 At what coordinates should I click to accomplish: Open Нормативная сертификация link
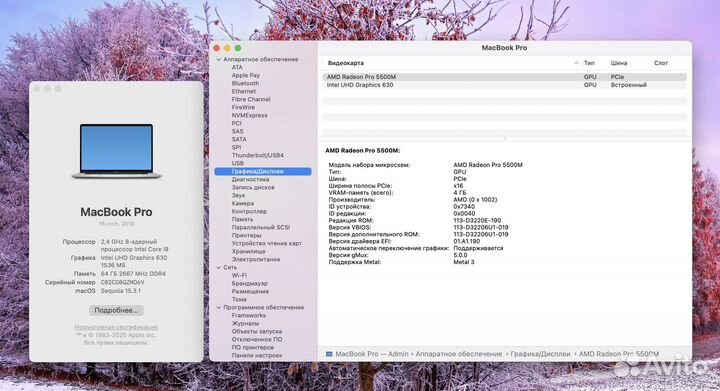pyautogui.click(x=116, y=327)
